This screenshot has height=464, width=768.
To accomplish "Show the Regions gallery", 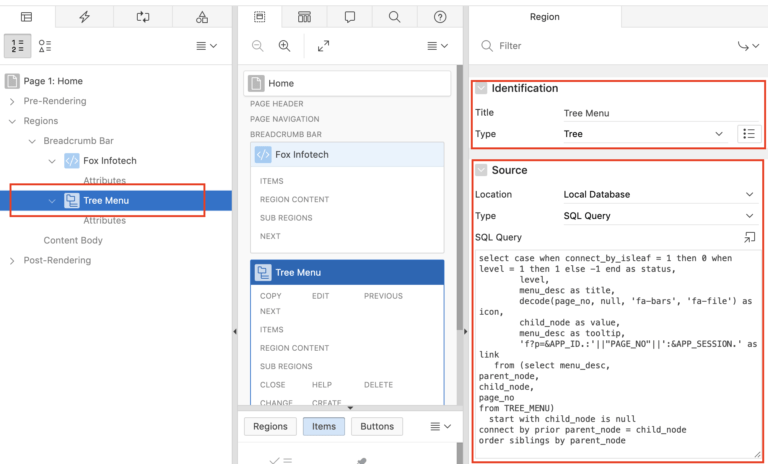I will [270, 426].
